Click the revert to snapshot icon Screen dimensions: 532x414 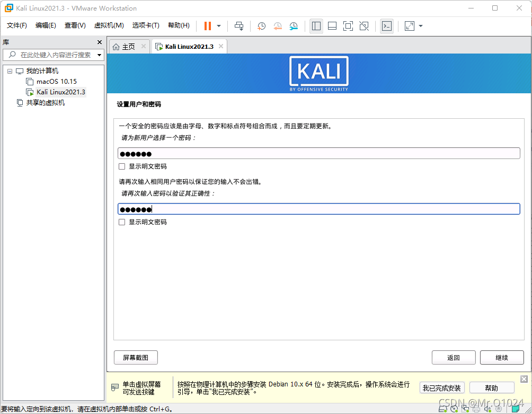(278, 26)
